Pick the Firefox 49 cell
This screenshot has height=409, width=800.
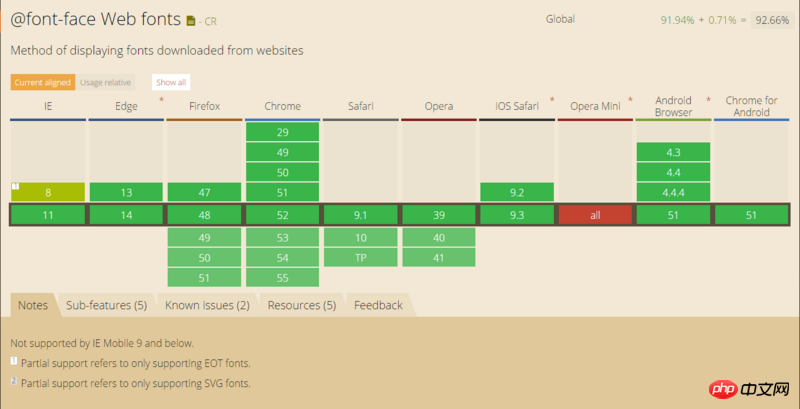coord(205,238)
